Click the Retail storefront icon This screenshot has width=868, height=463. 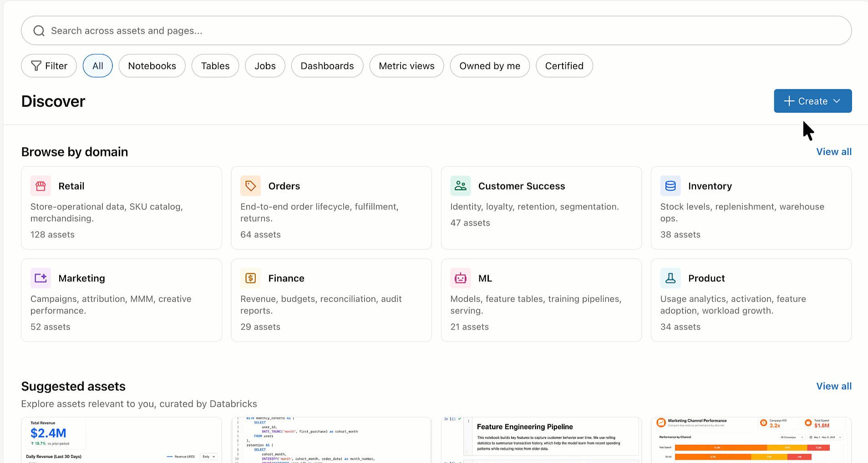pyautogui.click(x=41, y=186)
